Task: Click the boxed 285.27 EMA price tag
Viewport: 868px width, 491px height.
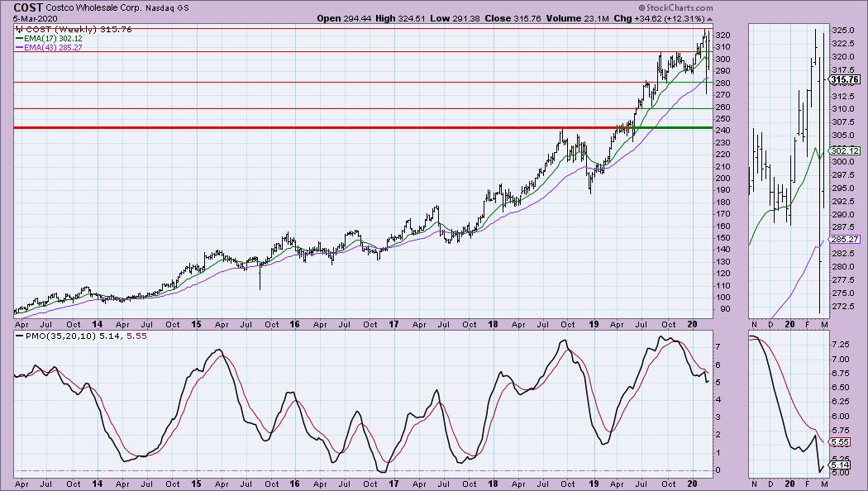Action: click(845, 240)
